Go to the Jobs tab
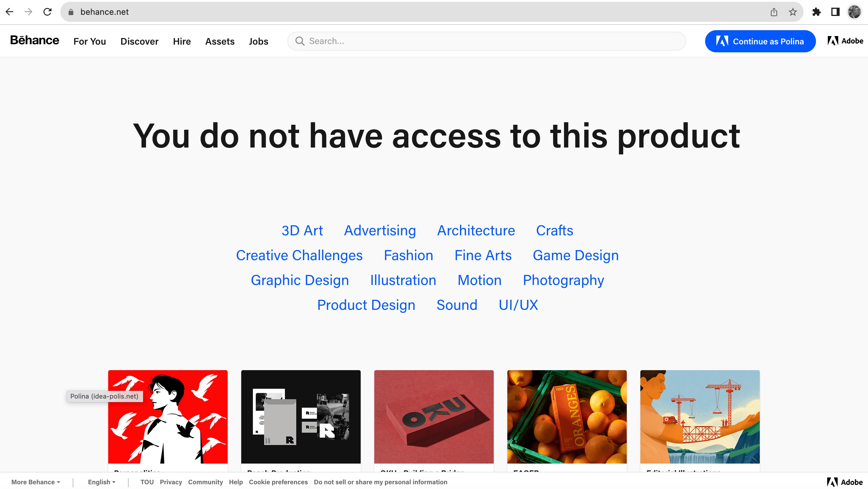The image size is (868, 489). point(258,41)
